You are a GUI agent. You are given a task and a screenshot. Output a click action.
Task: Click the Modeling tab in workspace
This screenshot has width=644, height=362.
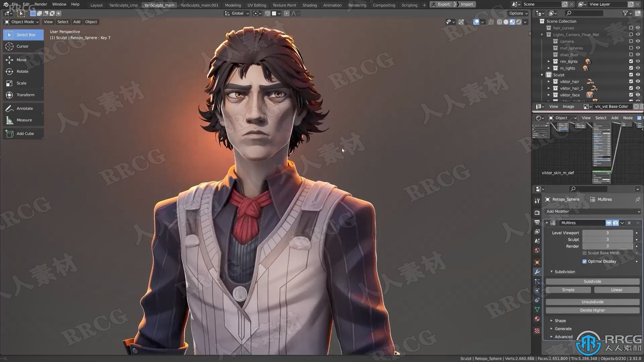click(233, 4)
